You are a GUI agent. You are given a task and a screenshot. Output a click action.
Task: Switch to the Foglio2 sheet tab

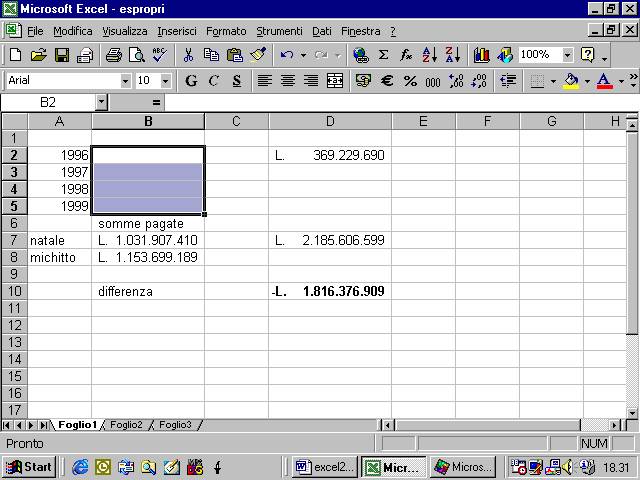tap(126, 425)
